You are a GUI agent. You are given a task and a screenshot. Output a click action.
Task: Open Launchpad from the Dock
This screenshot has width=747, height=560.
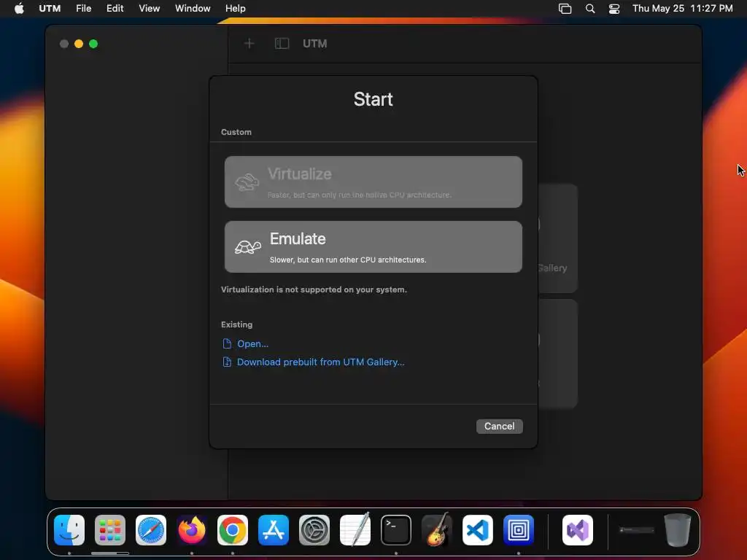110,530
